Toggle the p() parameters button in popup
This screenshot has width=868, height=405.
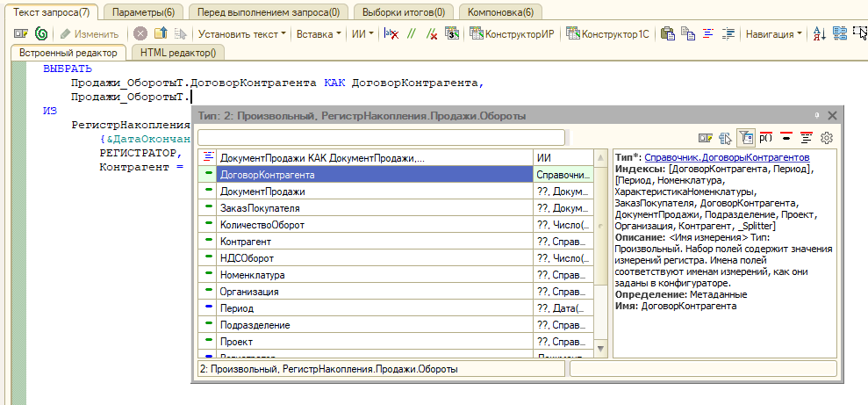[765, 138]
